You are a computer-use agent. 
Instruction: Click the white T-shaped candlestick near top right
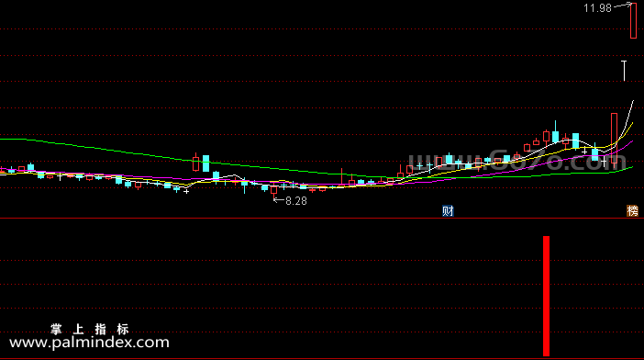tap(624, 71)
